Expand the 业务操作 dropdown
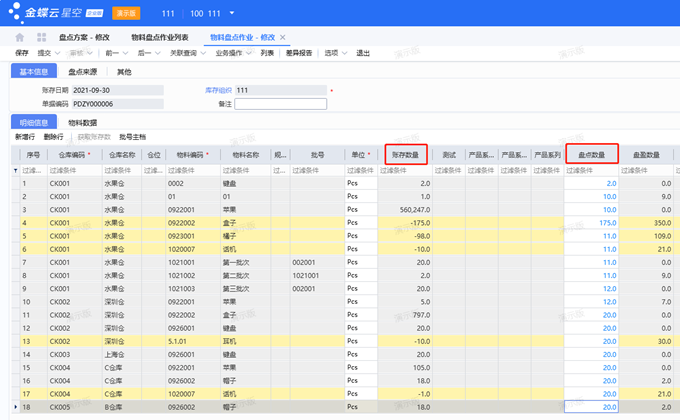680x420 pixels. click(232, 53)
